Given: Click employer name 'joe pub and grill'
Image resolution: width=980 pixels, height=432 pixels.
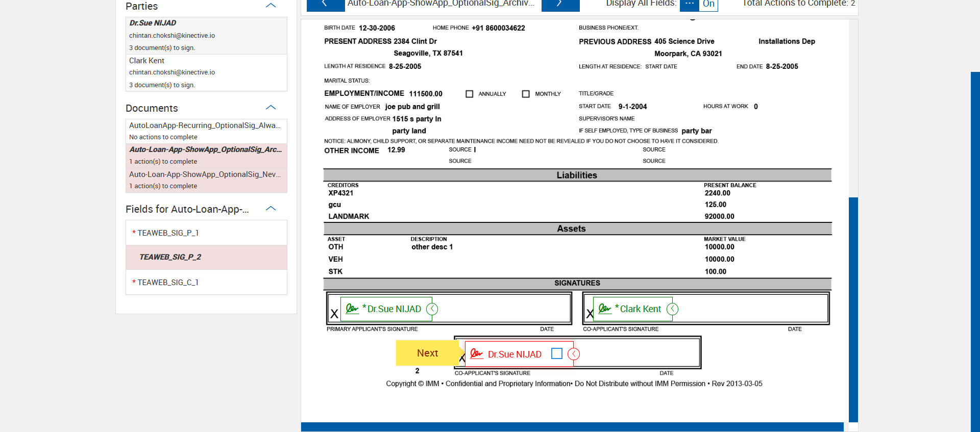Looking at the screenshot, I should pyautogui.click(x=412, y=107).
